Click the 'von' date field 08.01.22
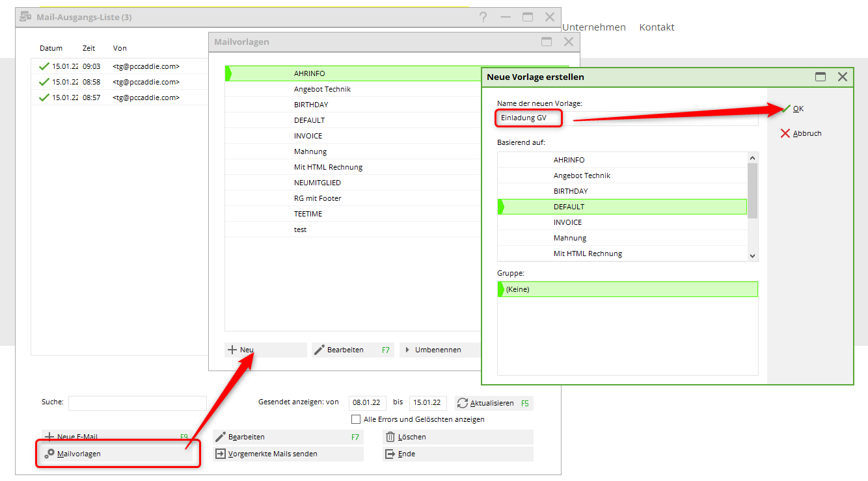Viewport: 868px width, 481px height. pos(368,403)
